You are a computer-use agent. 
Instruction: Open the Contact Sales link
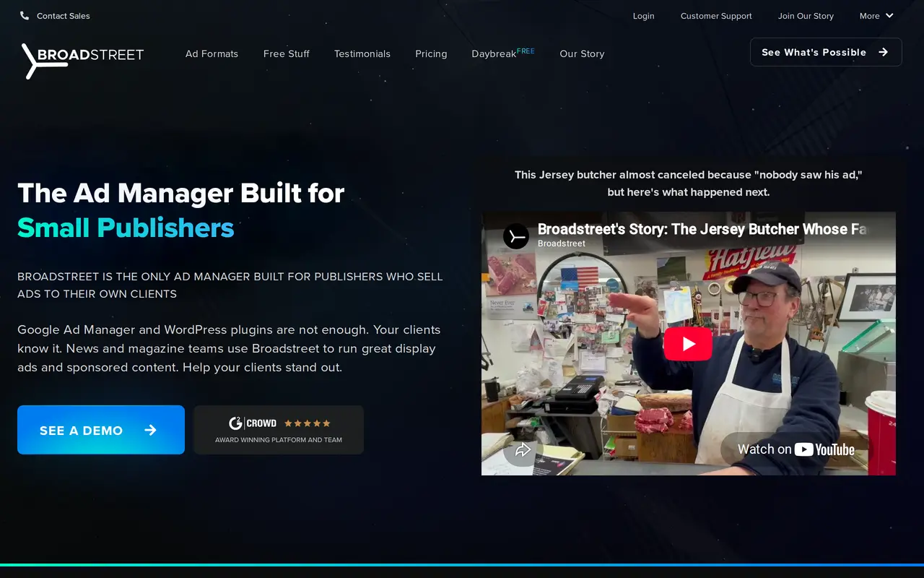pyautogui.click(x=64, y=16)
